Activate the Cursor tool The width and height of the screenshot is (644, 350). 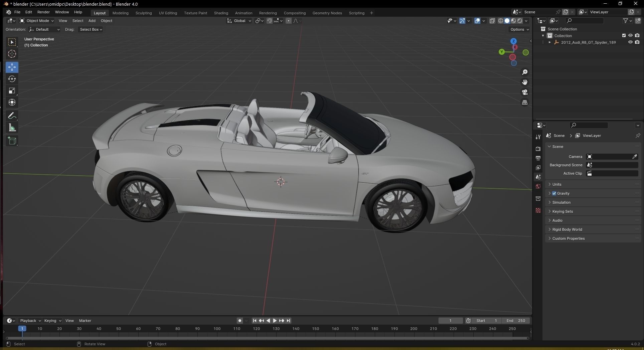click(x=12, y=54)
